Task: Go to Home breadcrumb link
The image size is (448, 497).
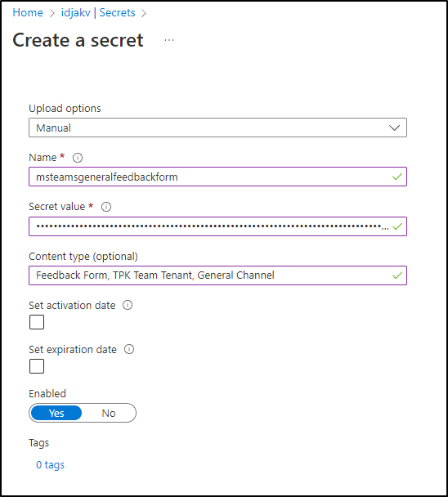Action: pos(28,13)
